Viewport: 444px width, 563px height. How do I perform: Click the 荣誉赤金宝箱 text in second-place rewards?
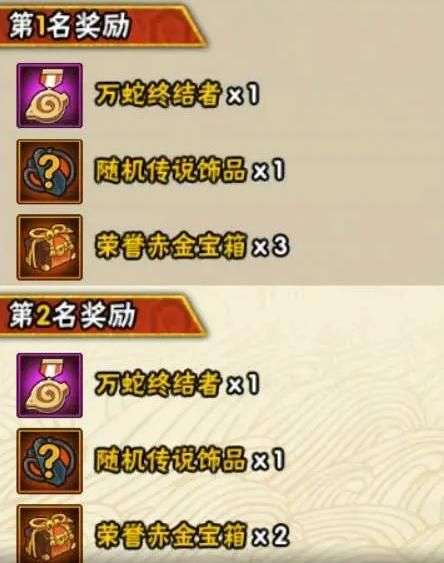coord(171,535)
